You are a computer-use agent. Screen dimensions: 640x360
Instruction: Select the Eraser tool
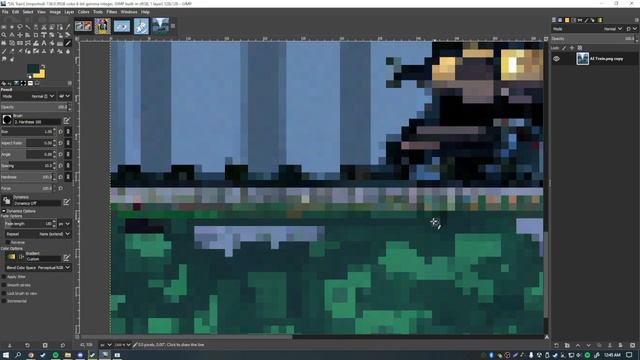point(12,51)
